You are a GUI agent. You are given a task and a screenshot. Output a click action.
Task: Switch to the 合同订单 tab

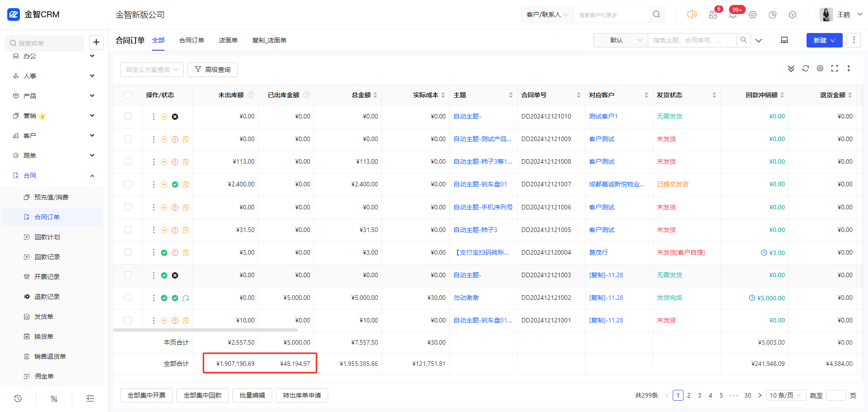[192, 40]
